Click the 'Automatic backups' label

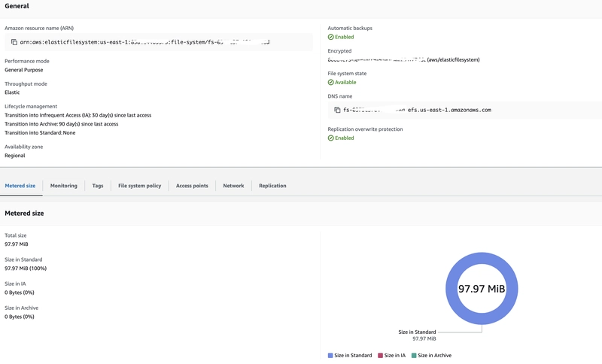click(350, 29)
